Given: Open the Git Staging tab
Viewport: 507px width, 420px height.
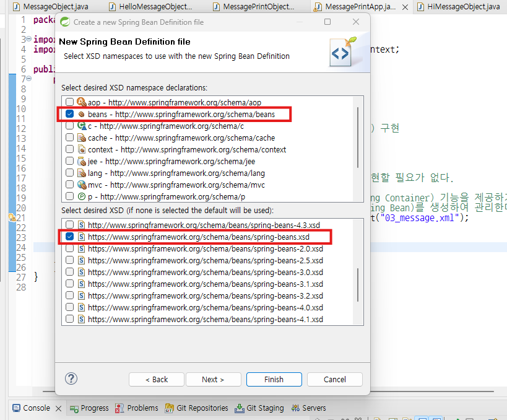Looking at the screenshot, I should (x=259, y=408).
